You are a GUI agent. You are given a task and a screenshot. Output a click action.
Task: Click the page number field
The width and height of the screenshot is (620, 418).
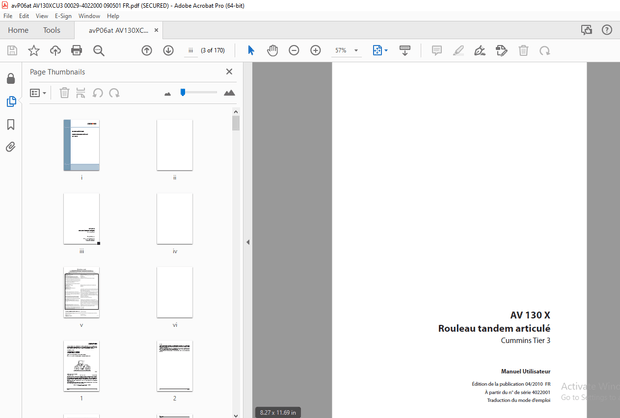click(x=191, y=51)
